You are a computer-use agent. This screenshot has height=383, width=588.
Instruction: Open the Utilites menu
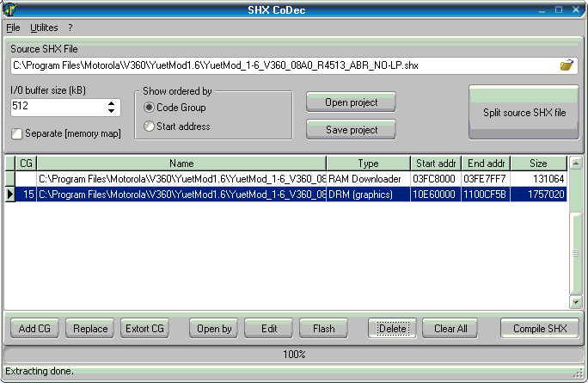[44, 28]
